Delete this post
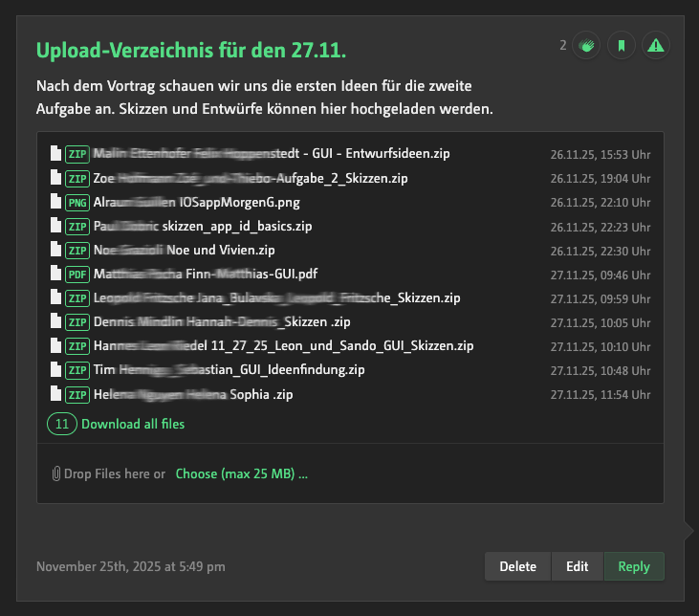Image resolution: width=699 pixels, height=616 pixels. 517,566
